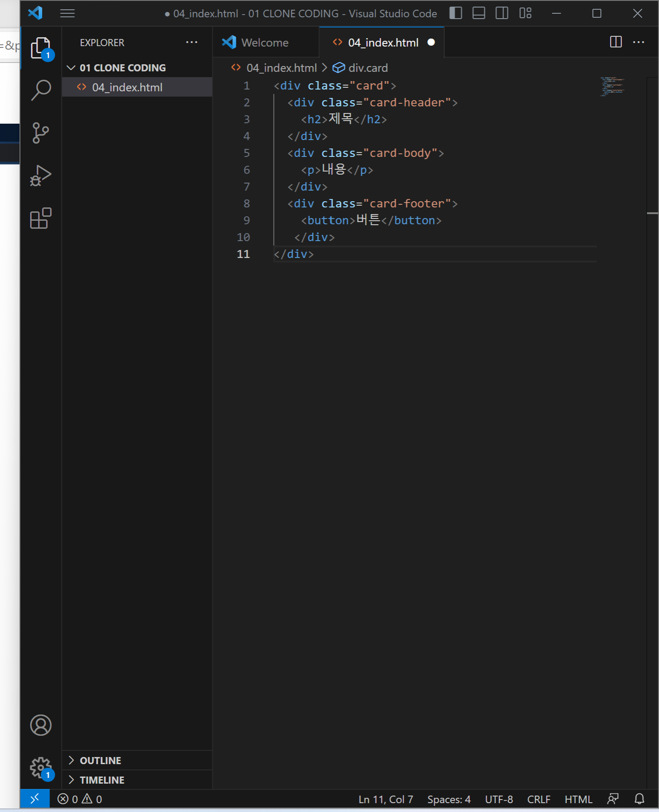Toggle bottom panel visibility
Screen dimensions: 659x812
[479, 13]
